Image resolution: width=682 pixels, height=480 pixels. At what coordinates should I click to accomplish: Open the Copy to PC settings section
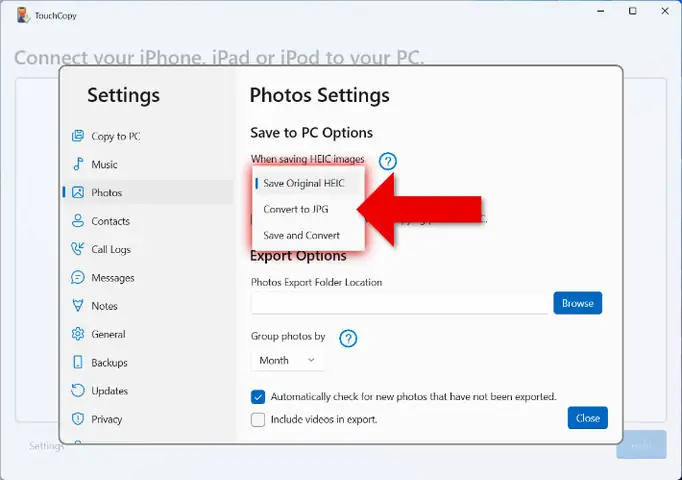click(x=148, y=136)
